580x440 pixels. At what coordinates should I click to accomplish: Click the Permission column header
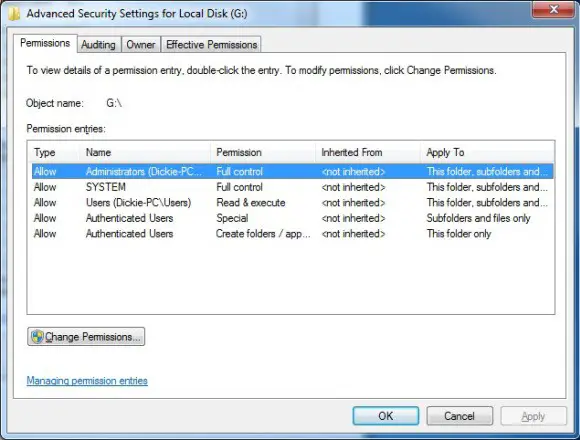pos(263,152)
